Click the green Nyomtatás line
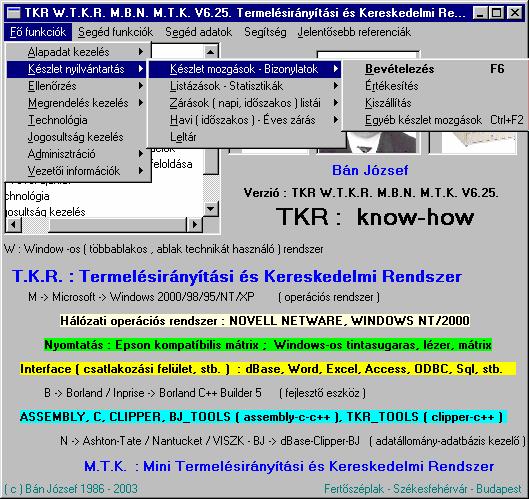Image resolution: width=529 pixels, height=499 pixels. pyautogui.click(x=268, y=345)
